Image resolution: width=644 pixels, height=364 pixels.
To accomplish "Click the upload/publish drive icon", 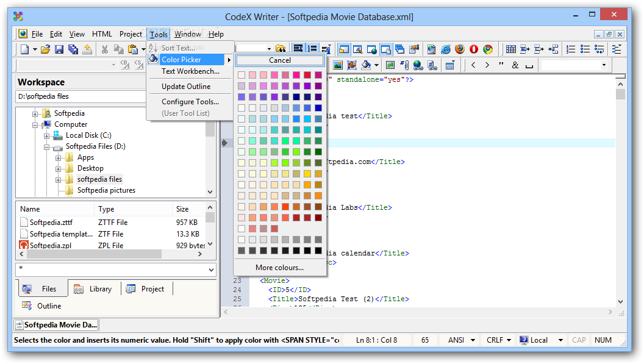I will 87,49.
